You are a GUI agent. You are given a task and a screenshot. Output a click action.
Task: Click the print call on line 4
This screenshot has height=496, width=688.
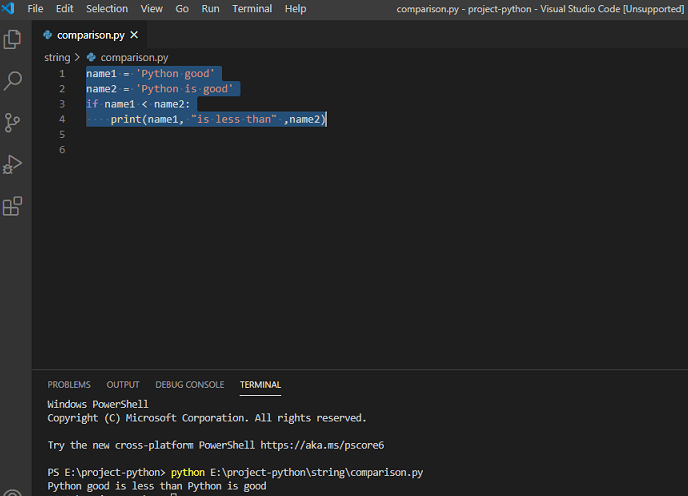[126, 119]
